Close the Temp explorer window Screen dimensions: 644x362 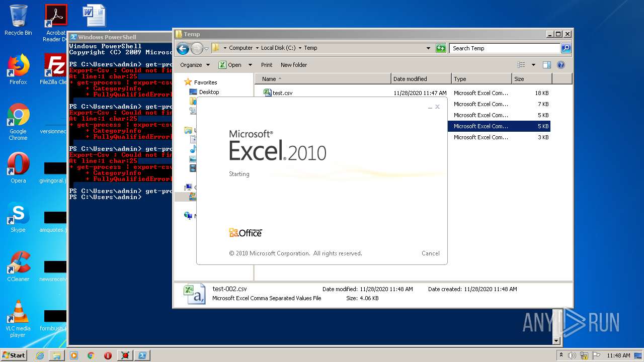[568, 34]
